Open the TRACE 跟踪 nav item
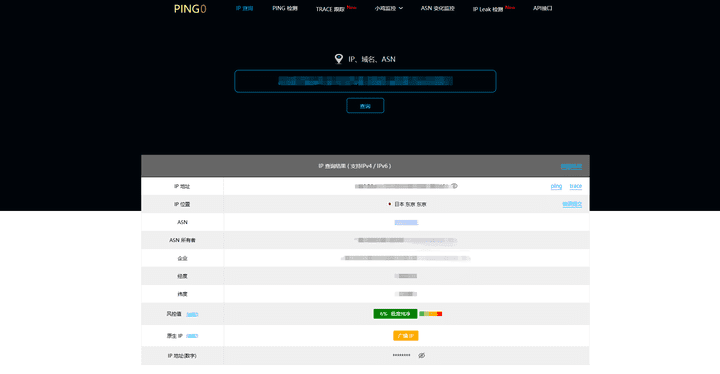The image size is (720, 374). (330, 9)
